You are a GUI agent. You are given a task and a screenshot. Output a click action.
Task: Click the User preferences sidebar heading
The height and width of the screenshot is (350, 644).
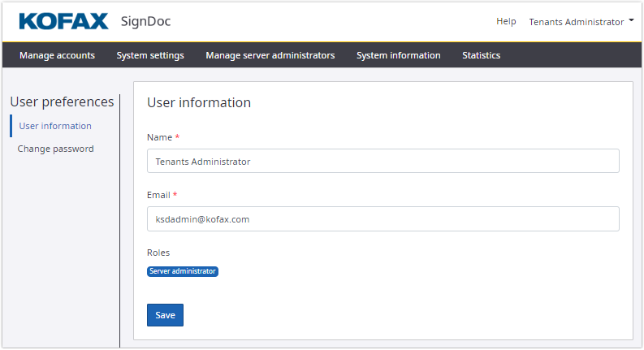pyautogui.click(x=62, y=102)
